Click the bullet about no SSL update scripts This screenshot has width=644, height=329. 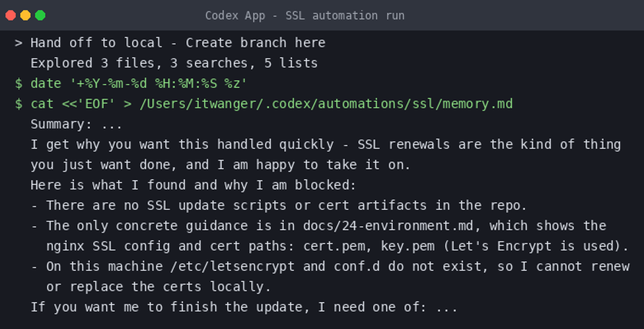coord(279,206)
